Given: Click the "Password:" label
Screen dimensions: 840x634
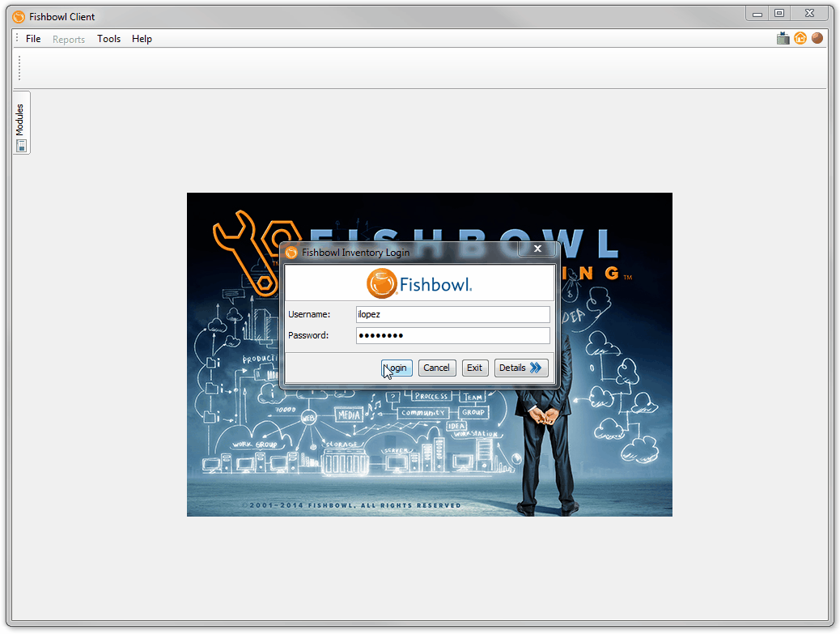Looking at the screenshot, I should click(308, 335).
